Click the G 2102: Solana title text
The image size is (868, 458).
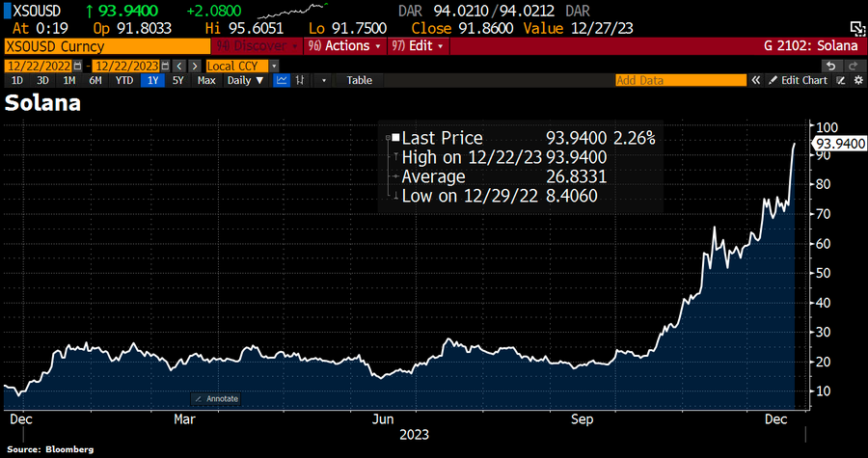click(x=810, y=46)
